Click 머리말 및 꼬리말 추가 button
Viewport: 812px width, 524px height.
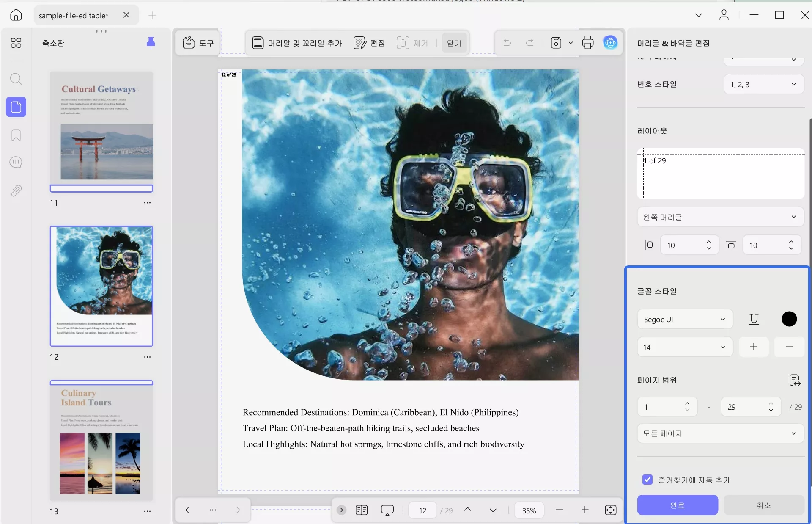pos(297,43)
